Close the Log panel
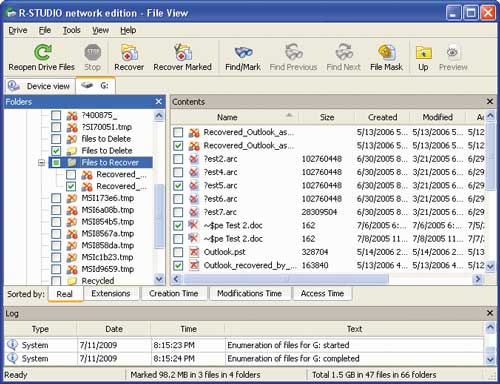The height and width of the screenshot is (384, 500). pos(490,313)
